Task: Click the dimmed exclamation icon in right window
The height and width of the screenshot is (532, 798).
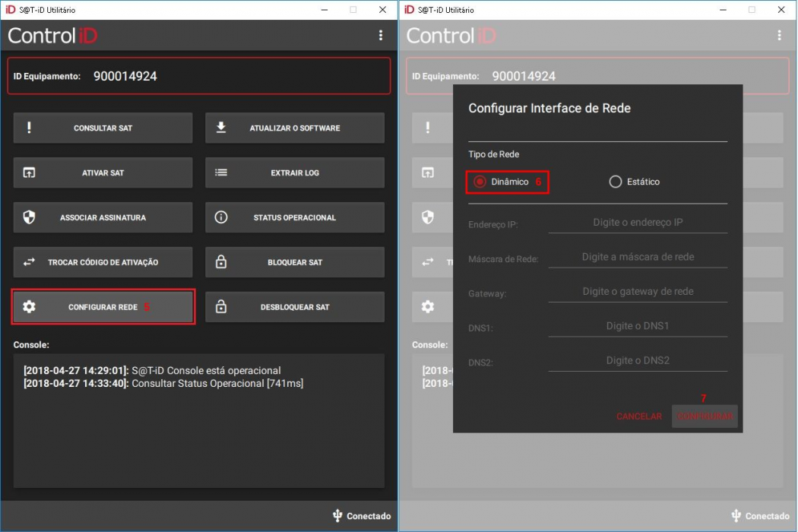Action: point(427,127)
